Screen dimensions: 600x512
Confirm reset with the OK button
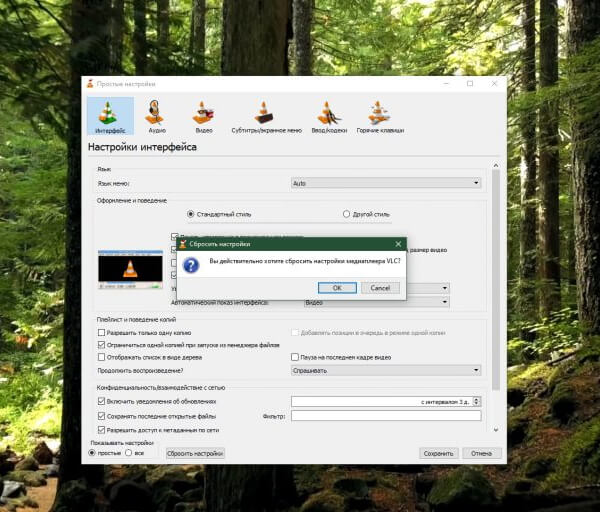click(337, 288)
